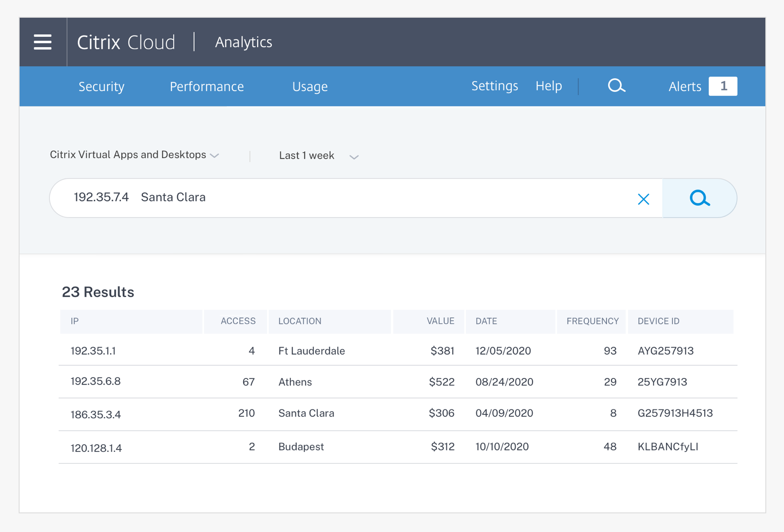
Task: Select the IP address 120.128.1.4
Action: coord(96,448)
